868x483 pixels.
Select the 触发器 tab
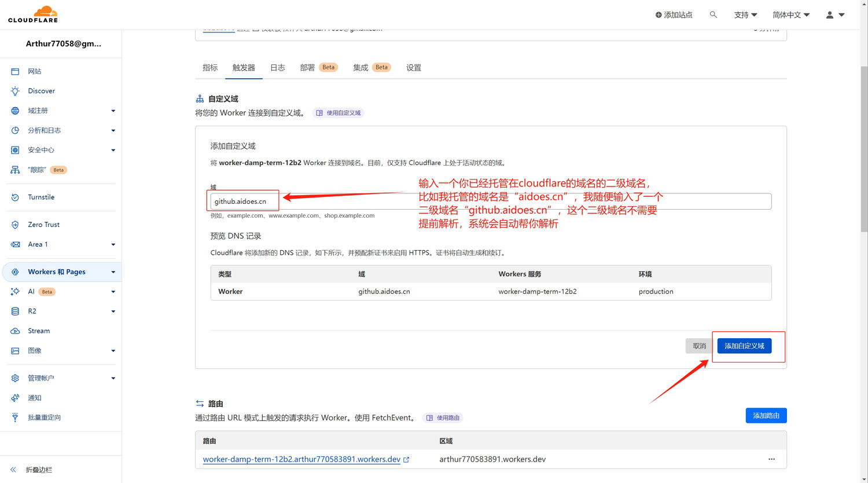point(244,68)
